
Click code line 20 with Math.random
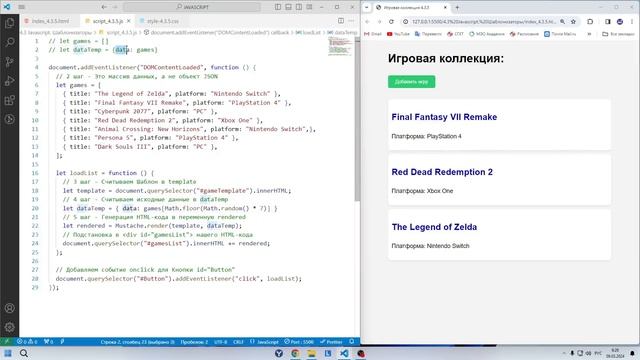170,208
